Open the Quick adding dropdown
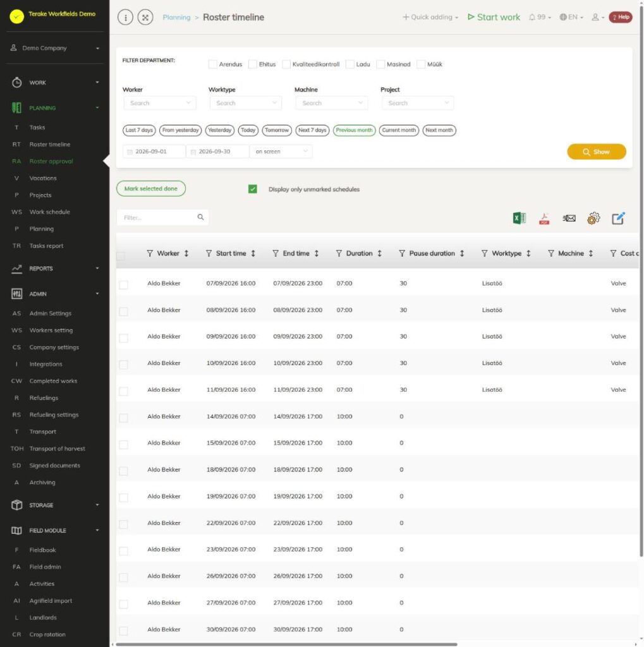This screenshot has width=644, height=647. click(x=430, y=17)
